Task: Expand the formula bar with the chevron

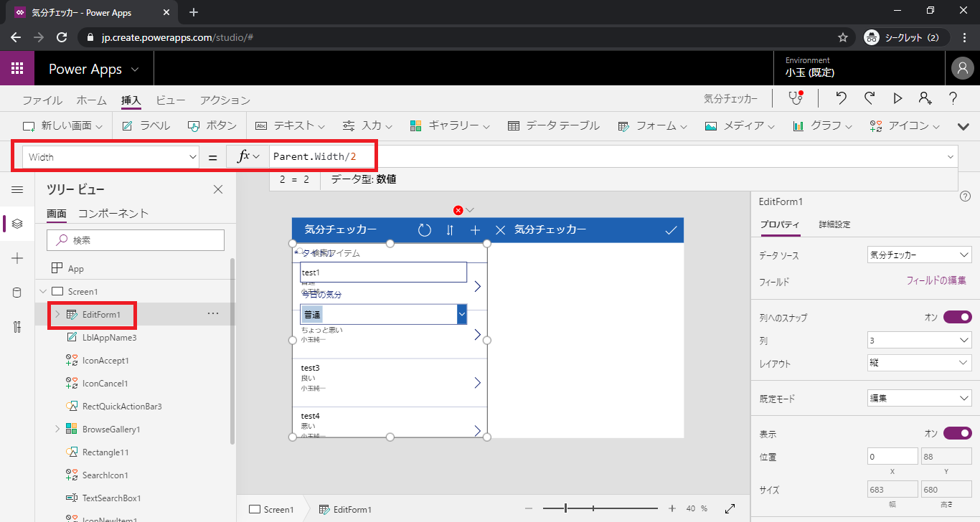Action: pos(951,157)
